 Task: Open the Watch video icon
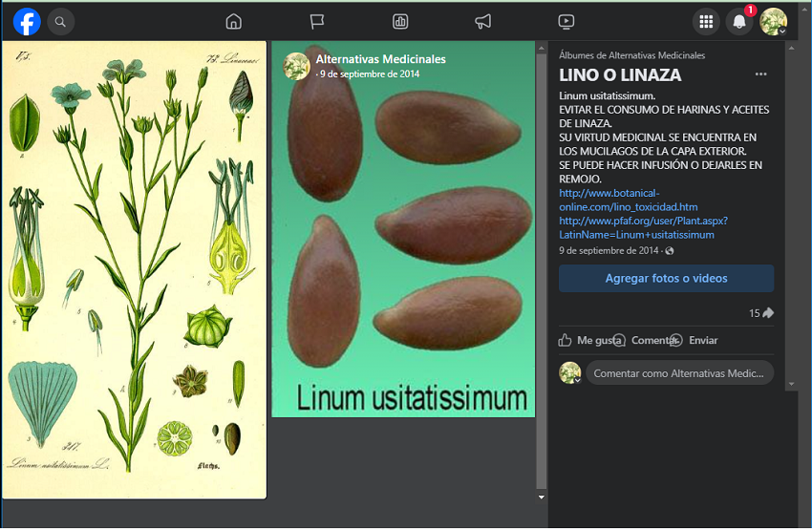[566, 22]
